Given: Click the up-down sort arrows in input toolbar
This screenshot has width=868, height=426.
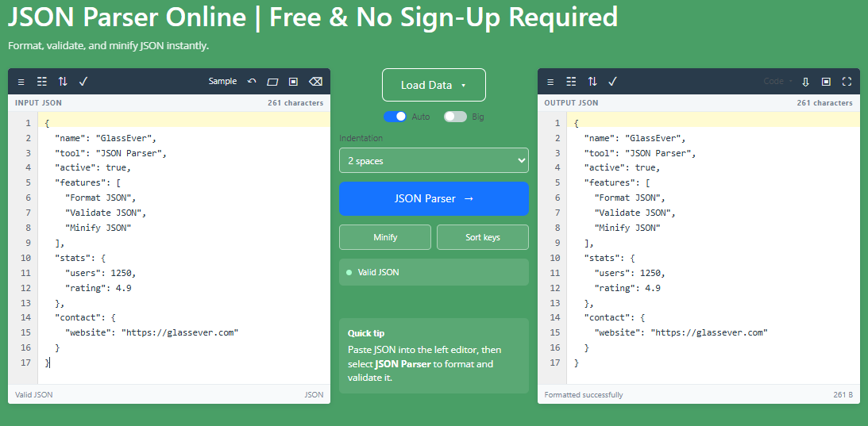Looking at the screenshot, I should [63, 82].
